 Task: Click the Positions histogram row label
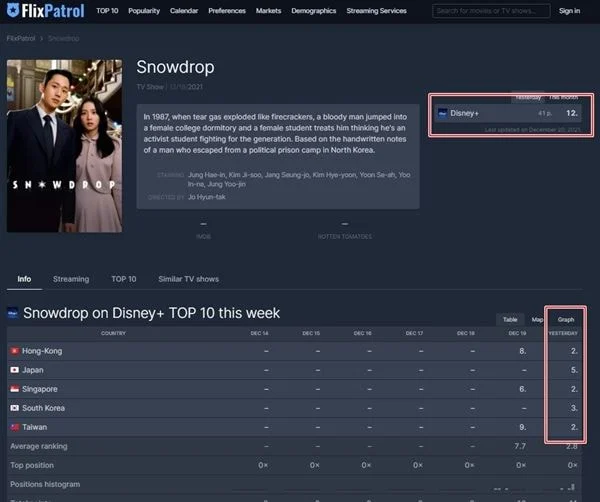tap(45, 484)
